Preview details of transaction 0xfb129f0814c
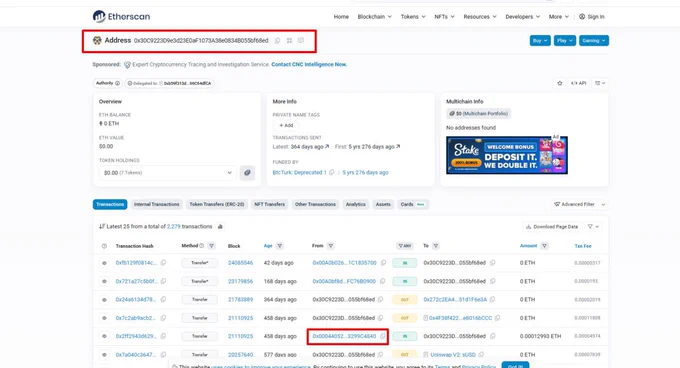The height and width of the screenshot is (368, 680). pos(104,263)
